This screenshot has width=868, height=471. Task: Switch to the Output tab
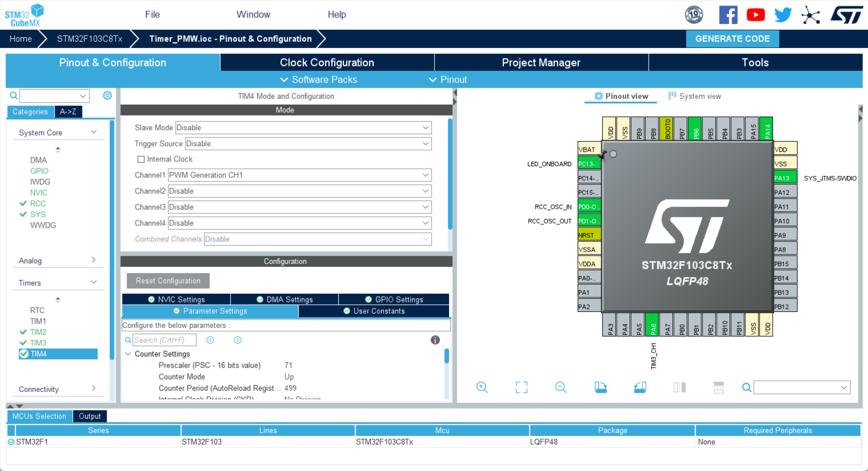(90, 416)
